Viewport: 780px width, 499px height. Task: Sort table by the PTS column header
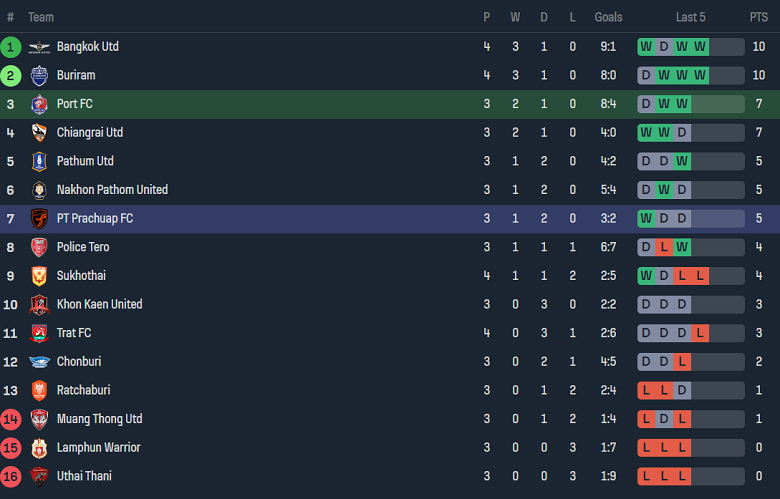point(759,17)
